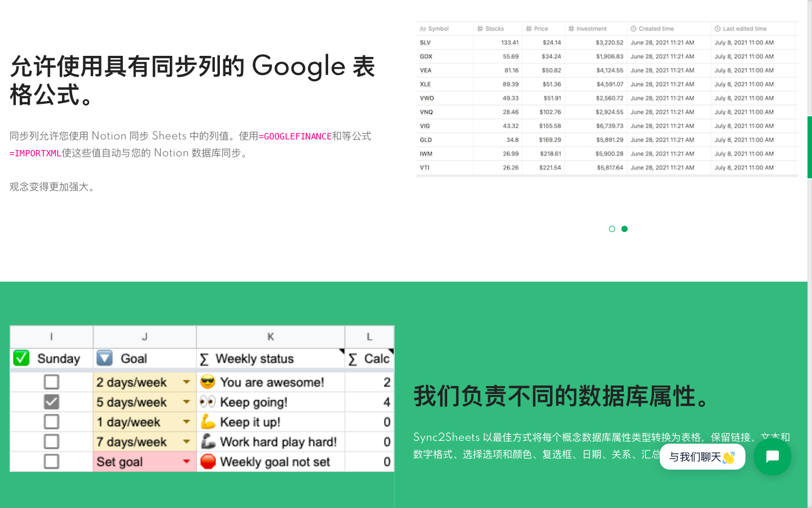Screen dimensions: 812x508
Task: Open the red Set goal dropdown arrow
Action: click(186, 462)
